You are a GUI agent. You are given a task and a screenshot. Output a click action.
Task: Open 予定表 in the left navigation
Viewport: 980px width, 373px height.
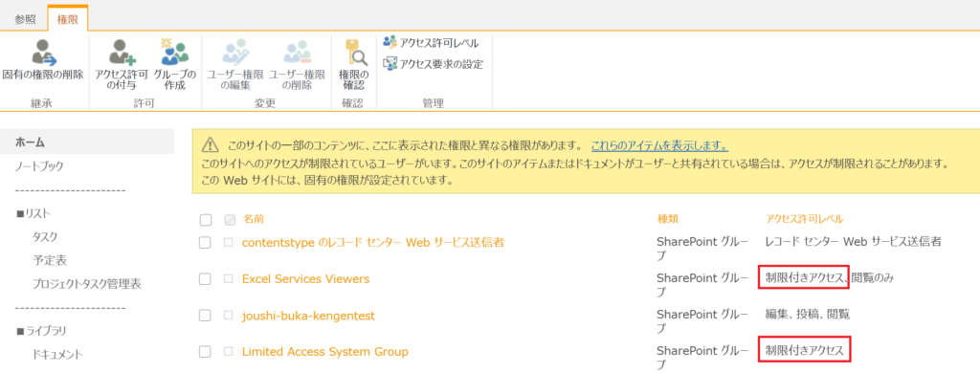[50, 260]
